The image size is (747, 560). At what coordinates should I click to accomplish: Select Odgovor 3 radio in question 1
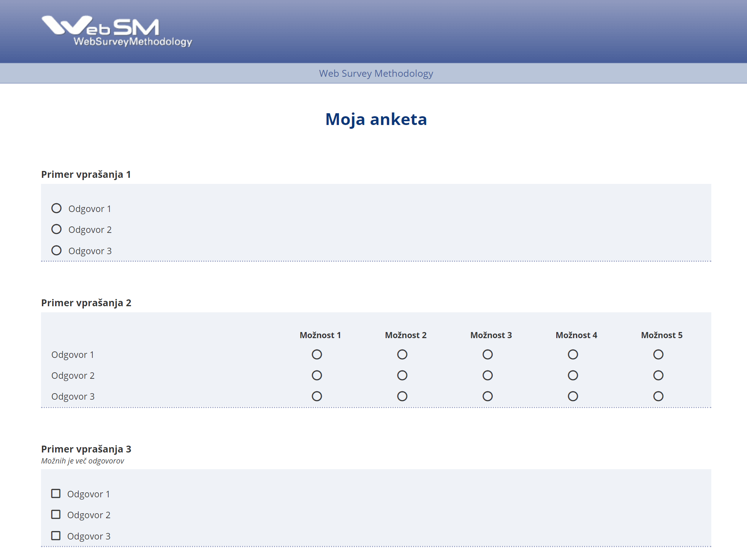click(57, 250)
